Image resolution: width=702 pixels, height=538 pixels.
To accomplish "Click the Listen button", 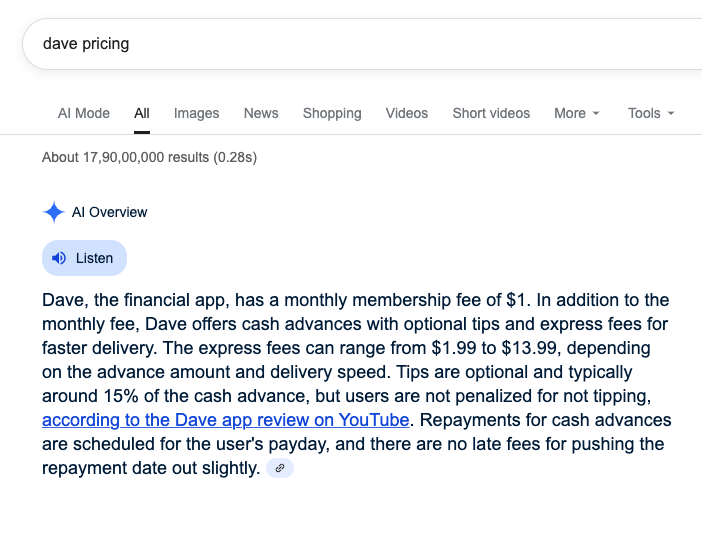I will click(84, 258).
